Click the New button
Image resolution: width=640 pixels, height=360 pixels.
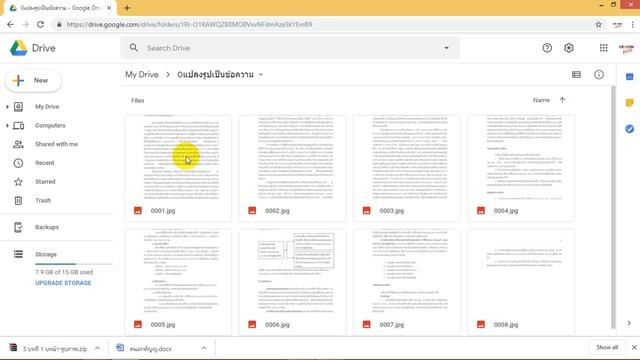(33, 80)
